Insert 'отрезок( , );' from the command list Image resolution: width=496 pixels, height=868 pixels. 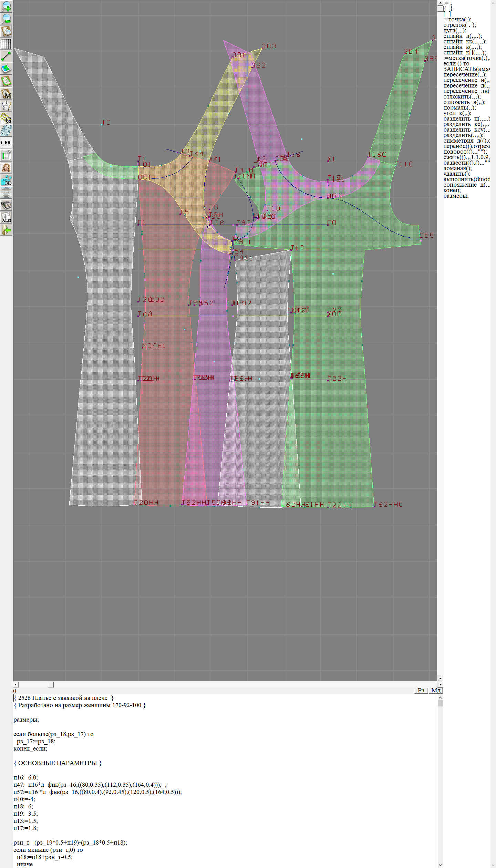tap(459, 25)
